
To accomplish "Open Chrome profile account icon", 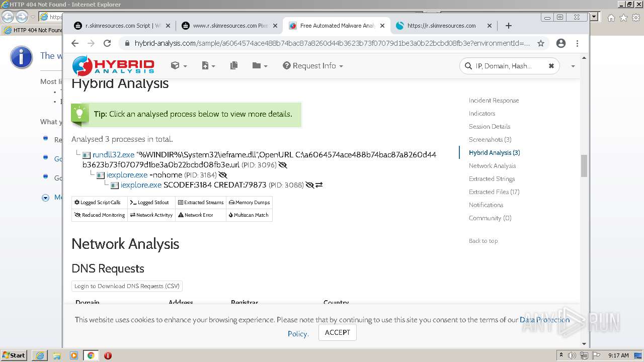I will (561, 43).
